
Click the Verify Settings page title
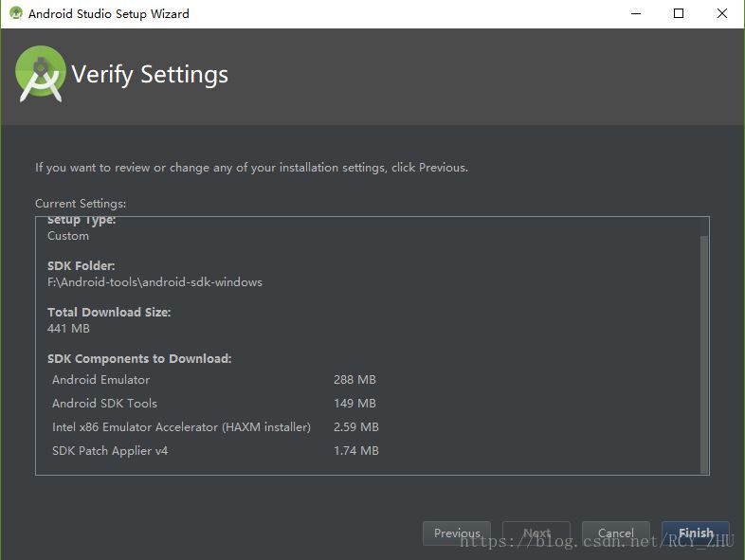click(150, 75)
